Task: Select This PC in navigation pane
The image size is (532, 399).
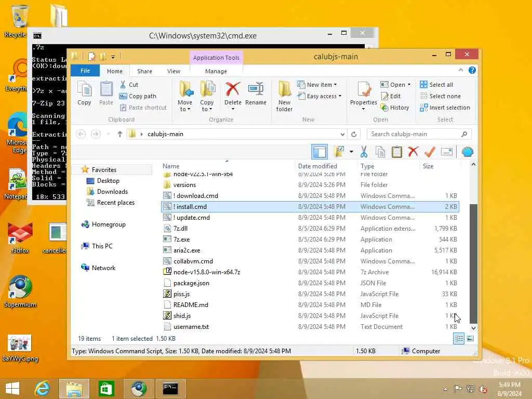Action: pyautogui.click(x=97, y=246)
